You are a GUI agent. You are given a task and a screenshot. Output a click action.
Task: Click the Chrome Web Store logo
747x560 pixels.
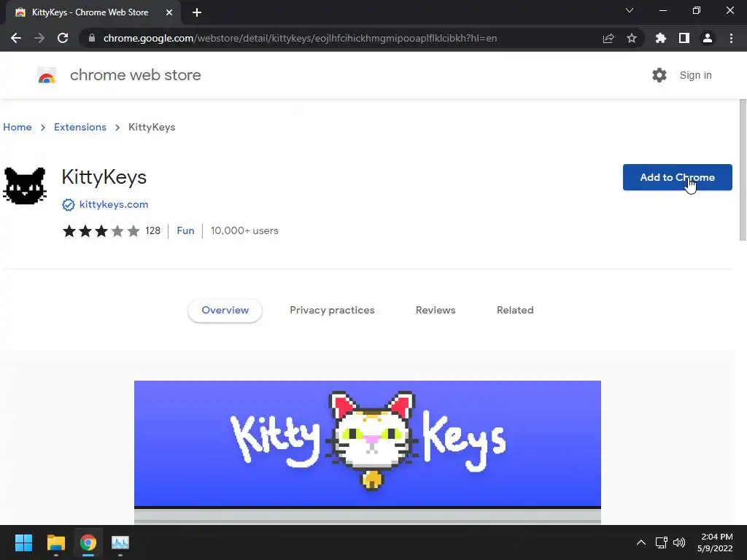(47, 75)
